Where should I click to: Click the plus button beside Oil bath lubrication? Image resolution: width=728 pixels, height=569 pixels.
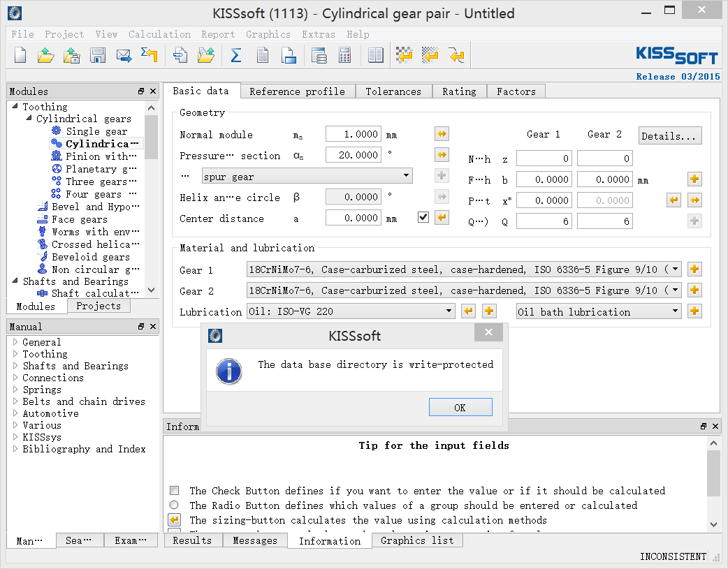pyautogui.click(x=694, y=311)
